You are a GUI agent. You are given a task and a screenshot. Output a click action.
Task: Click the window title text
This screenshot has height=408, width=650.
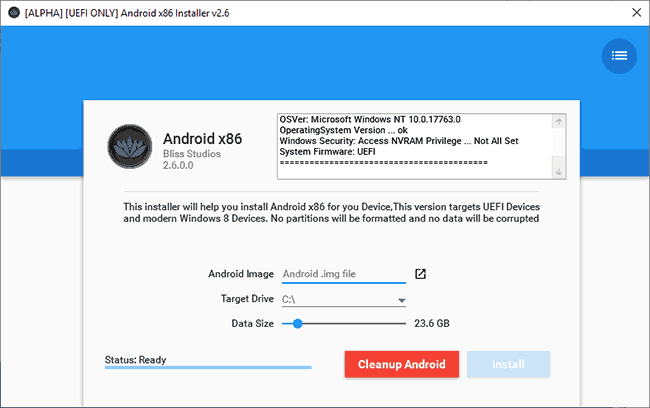(x=127, y=13)
